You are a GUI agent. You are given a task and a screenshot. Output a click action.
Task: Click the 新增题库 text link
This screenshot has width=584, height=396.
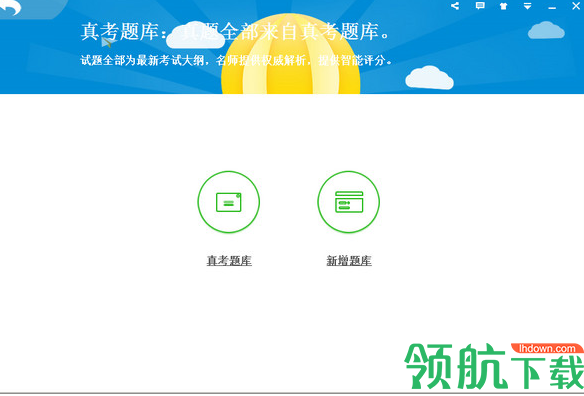(349, 260)
